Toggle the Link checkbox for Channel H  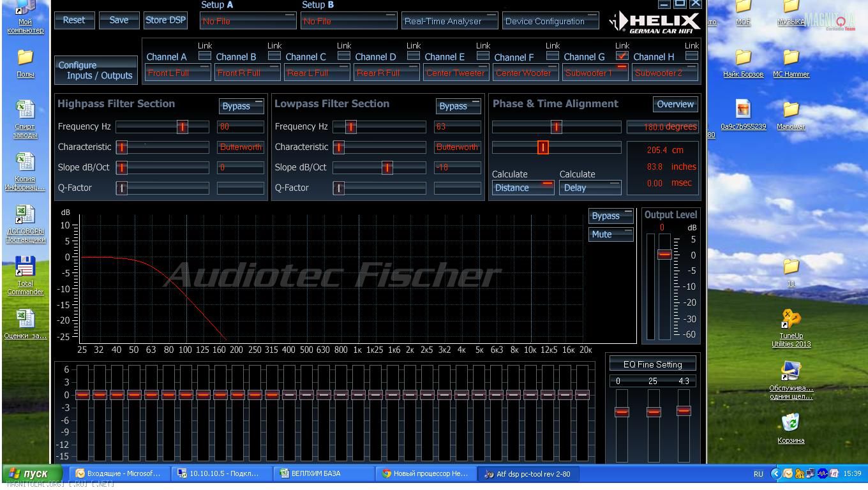(x=691, y=56)
